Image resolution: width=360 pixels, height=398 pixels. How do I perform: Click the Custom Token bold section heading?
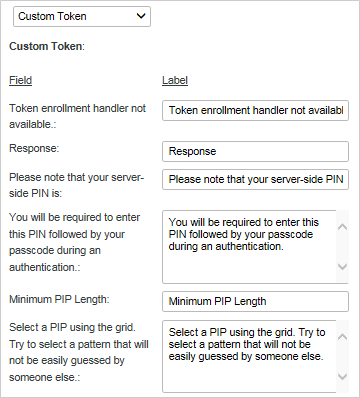click(47, 46)
